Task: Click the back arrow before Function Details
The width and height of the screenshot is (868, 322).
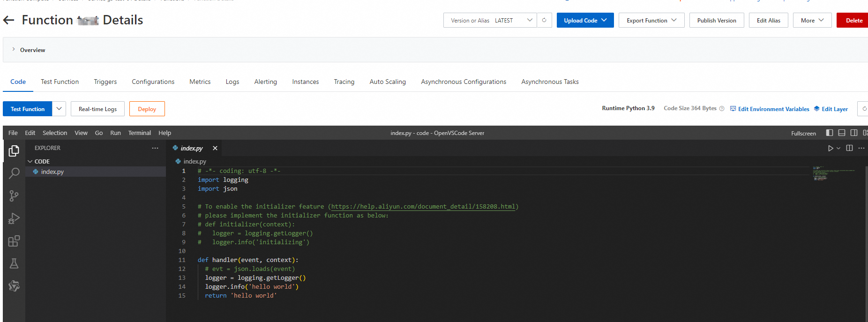Action: tap(9, 20)
